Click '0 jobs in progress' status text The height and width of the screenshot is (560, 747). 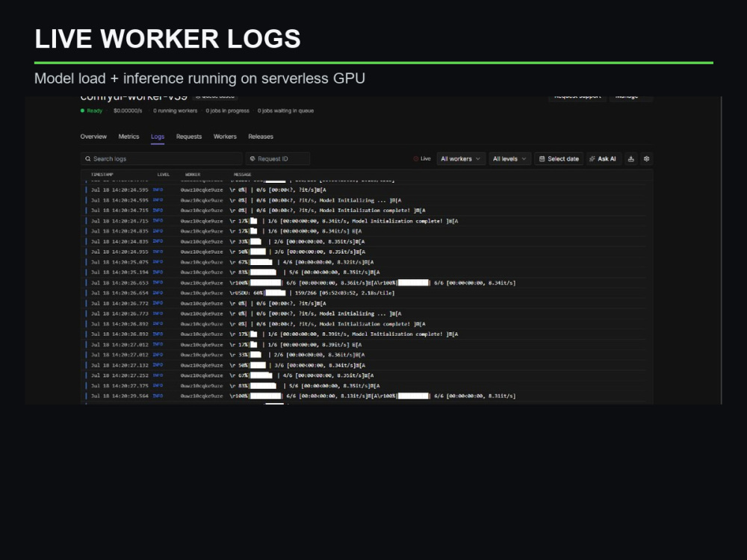pyautogui.click(x=227, y=111)
